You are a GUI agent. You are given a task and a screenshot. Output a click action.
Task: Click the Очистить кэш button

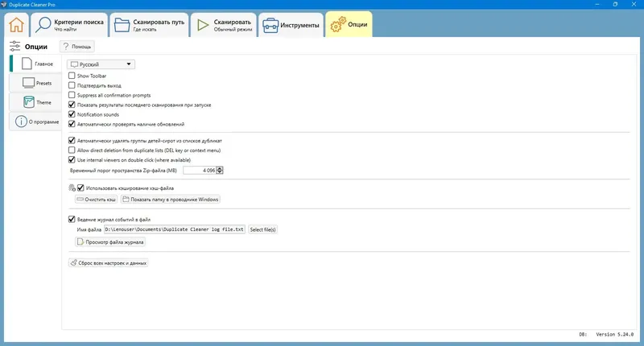tap(96, 199)
